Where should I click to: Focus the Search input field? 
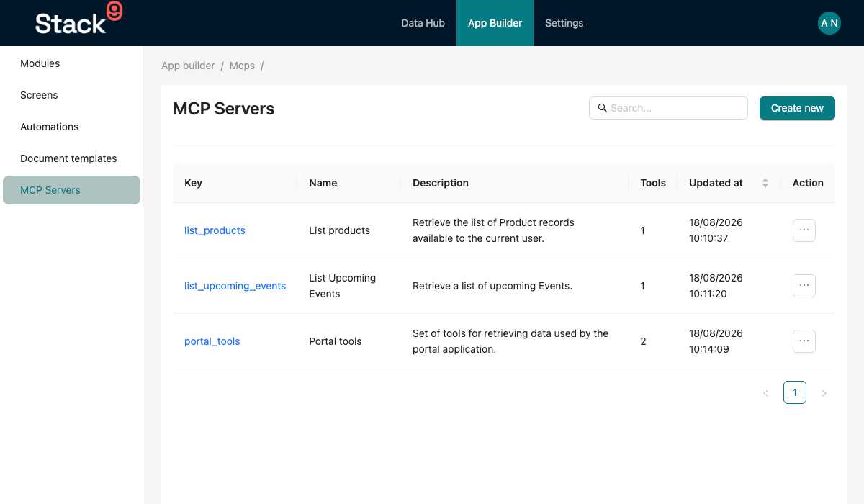pyautogui.click(x=668, y=108)
